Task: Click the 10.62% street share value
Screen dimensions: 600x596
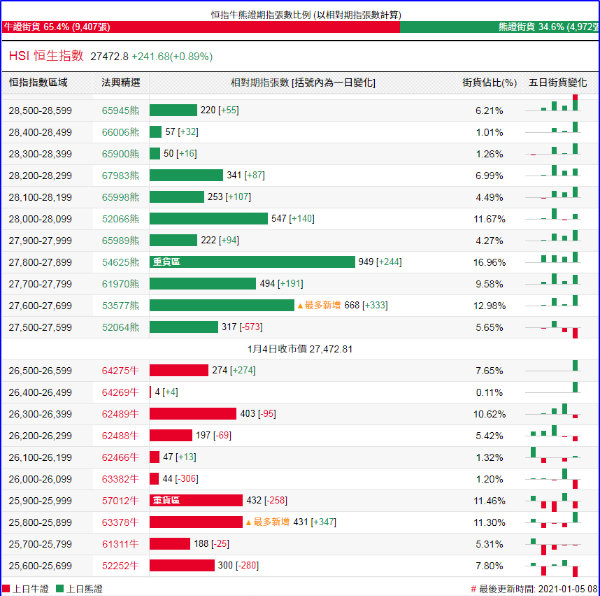Action: click(489, 414)
